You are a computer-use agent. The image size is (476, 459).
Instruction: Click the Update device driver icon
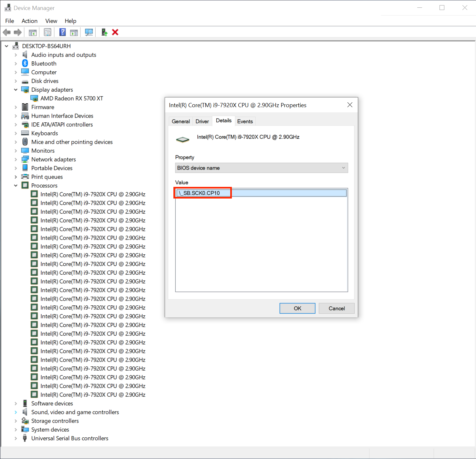(x=104, y=32)
